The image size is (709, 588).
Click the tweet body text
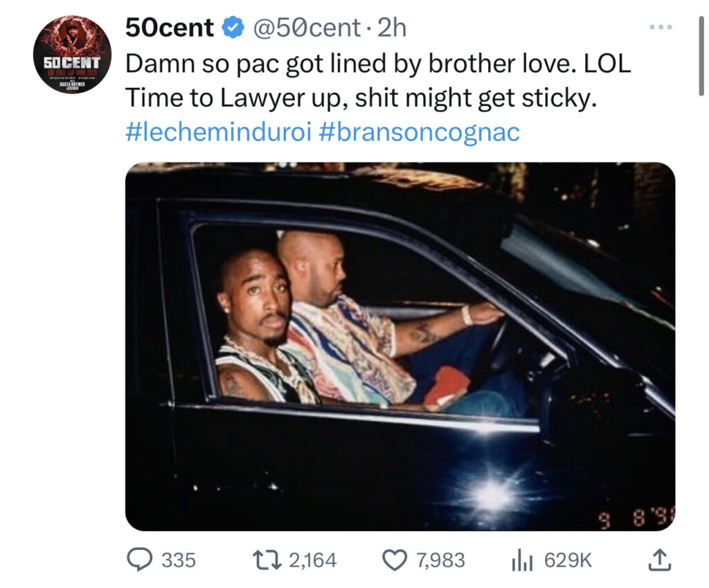[378, 80]
